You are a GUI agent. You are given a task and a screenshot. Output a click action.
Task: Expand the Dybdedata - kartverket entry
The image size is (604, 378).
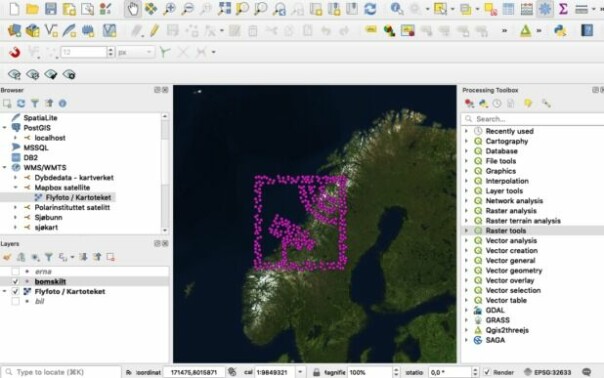point(15,178)
